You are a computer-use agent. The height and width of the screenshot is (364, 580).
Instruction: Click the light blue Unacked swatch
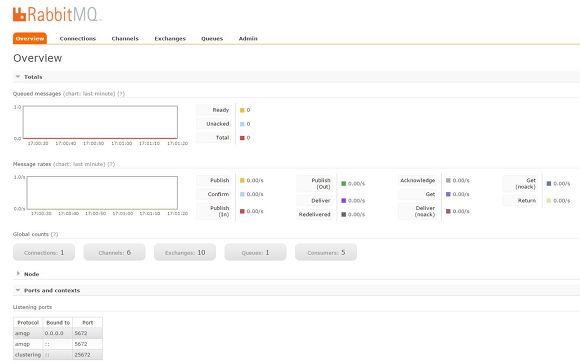click(242, 124)
